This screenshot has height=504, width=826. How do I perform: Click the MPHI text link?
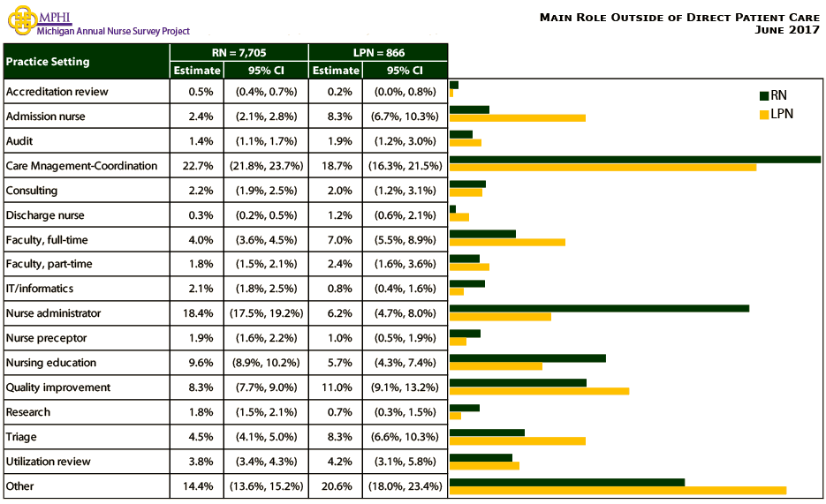coord(55,17)
